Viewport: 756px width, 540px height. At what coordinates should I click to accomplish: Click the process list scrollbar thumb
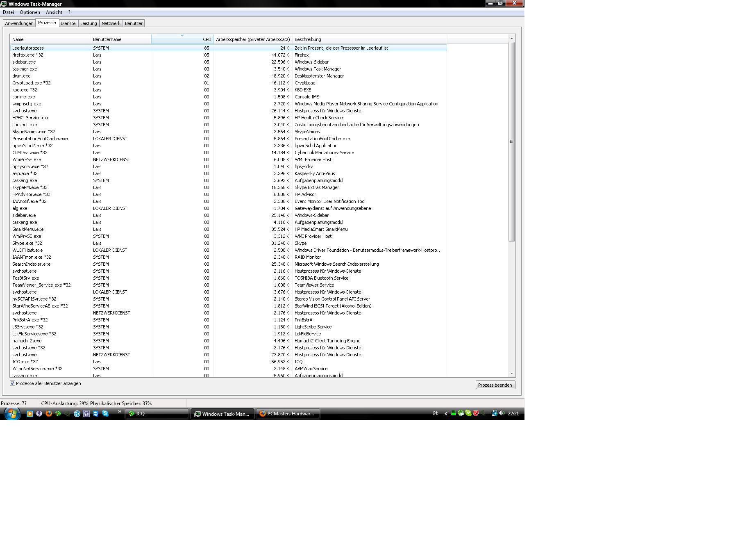click(511, 141)
